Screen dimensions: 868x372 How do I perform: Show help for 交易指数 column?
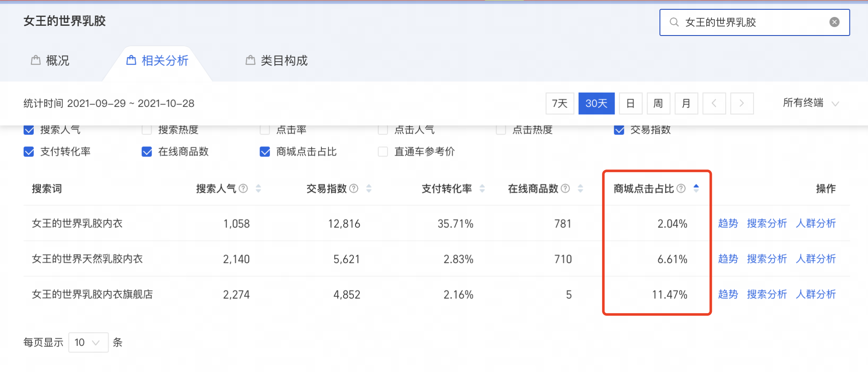point(354,189)
